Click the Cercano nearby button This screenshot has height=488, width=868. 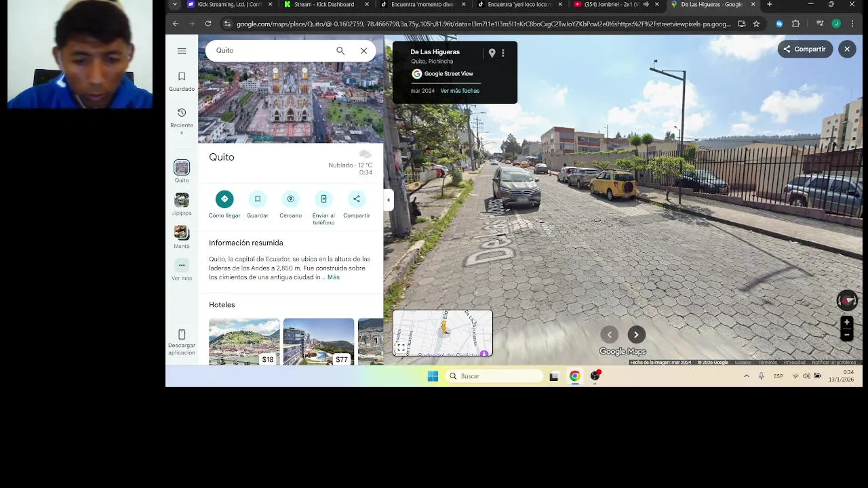(290, 205)
